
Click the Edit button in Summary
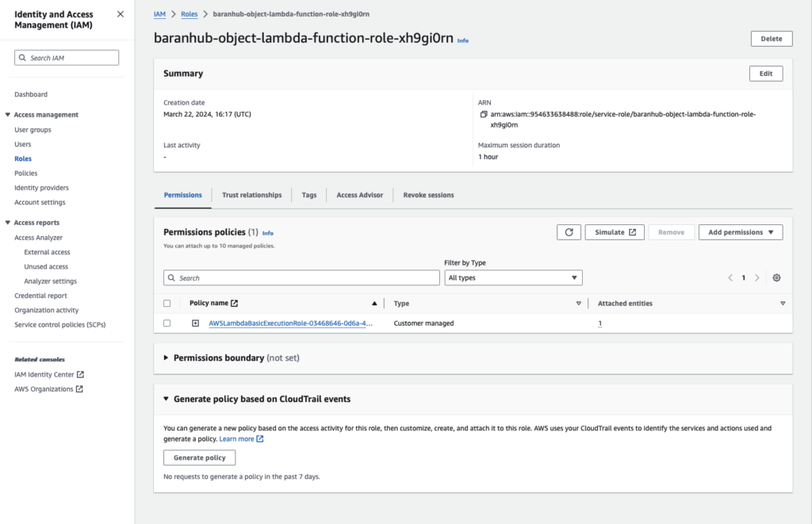coord(766,74)
